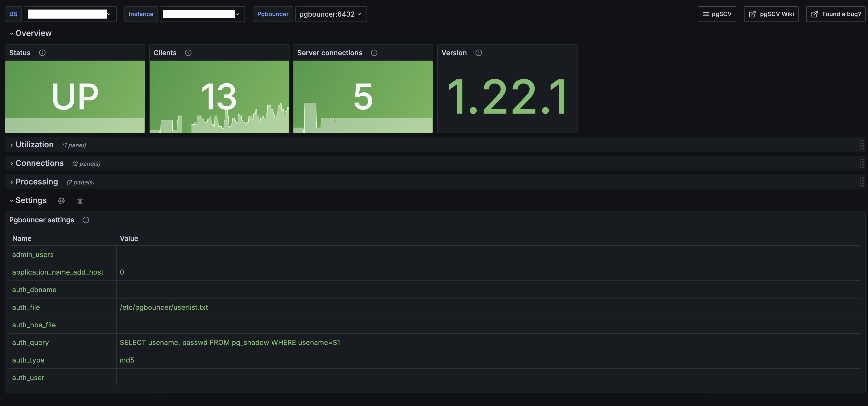Click the Status panel info icon

tap(42, 53)
